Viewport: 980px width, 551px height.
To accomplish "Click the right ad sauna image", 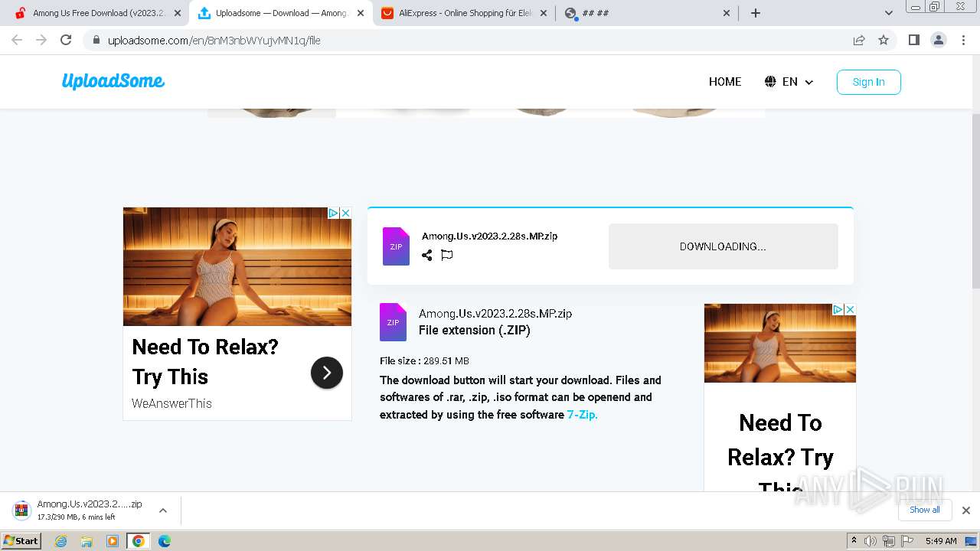I will (x=780, y=343).
